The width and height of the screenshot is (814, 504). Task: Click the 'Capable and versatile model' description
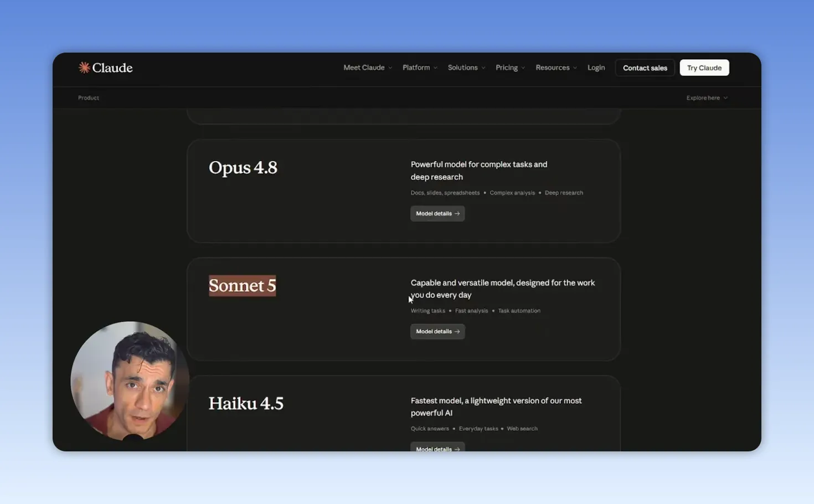pos(503,289)
